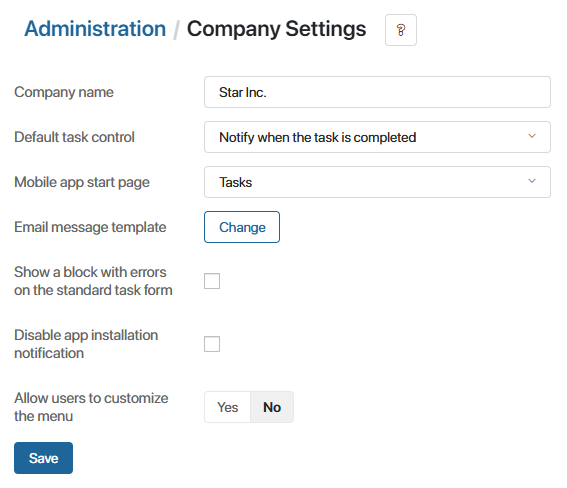567x488 pixels.
Task: Click the Company name label
Action: point(64,92)
